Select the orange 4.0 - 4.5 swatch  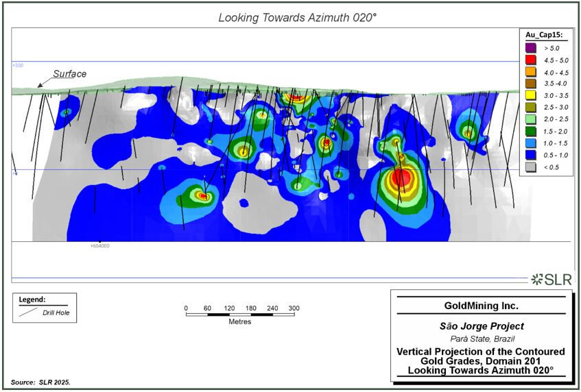[531, 72]
